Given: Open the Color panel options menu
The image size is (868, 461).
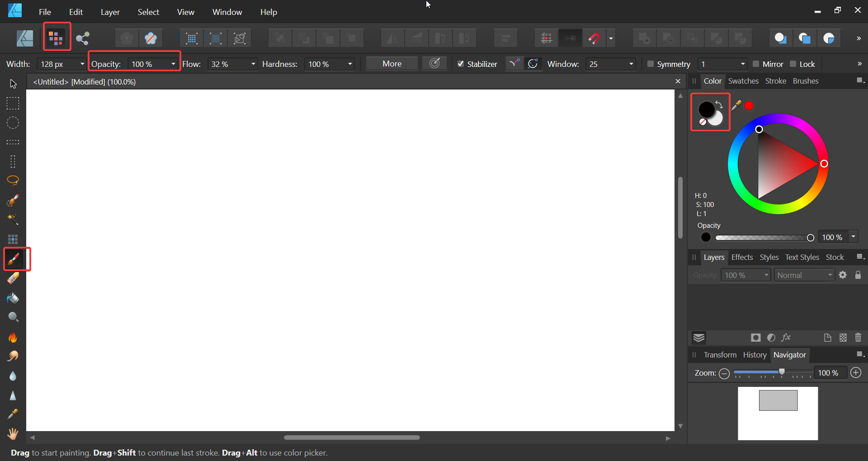Looking at the screenshot, I should coord(860,80).
